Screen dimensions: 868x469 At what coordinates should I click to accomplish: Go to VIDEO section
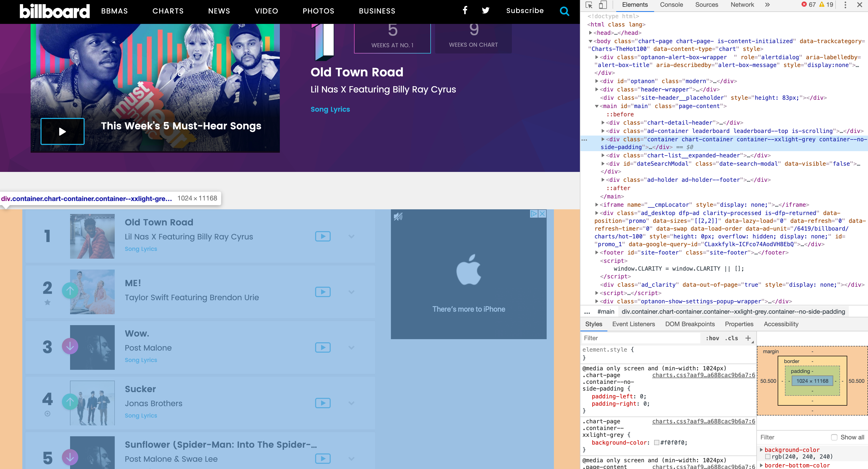(x=266, y=11)
